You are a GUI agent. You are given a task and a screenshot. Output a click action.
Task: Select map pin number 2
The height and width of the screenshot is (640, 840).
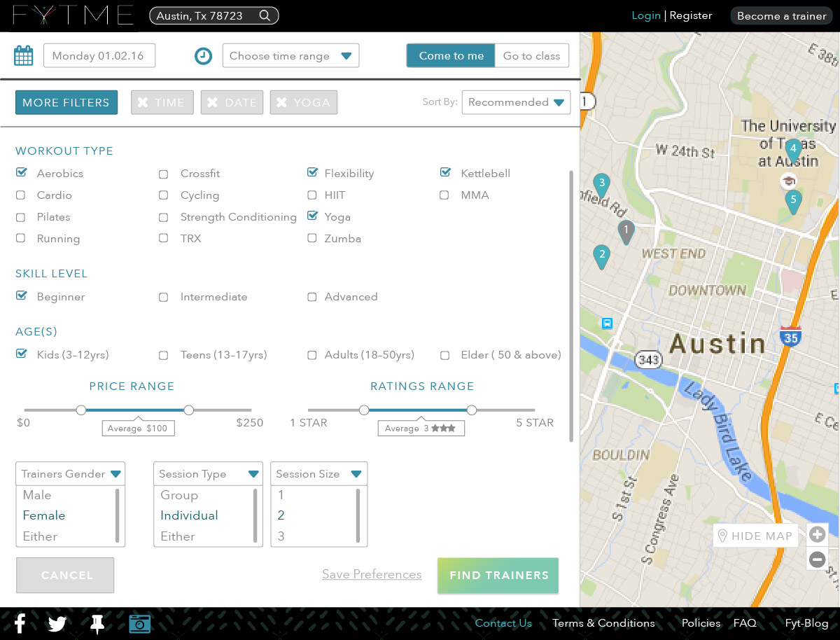click(x=601, y=256)
